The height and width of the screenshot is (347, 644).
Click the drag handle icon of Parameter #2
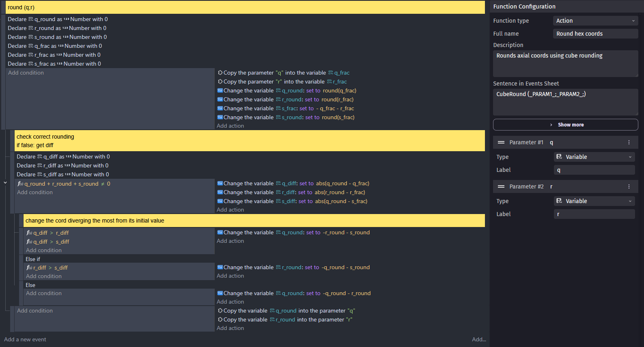tap(501, 186)
